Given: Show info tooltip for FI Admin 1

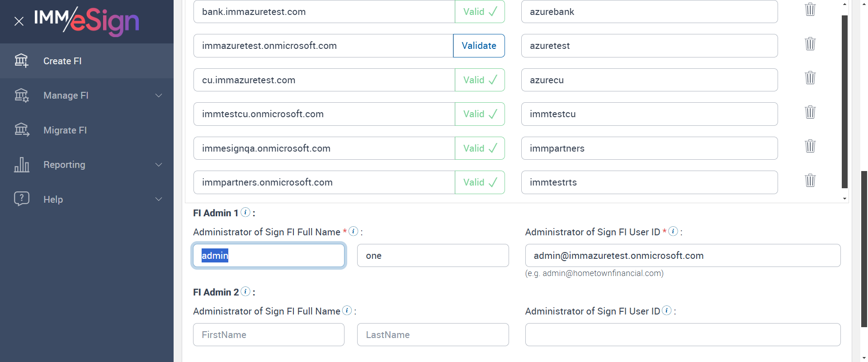Looking at the screenshot, I should pyautogui.click(x=245, y=212).
